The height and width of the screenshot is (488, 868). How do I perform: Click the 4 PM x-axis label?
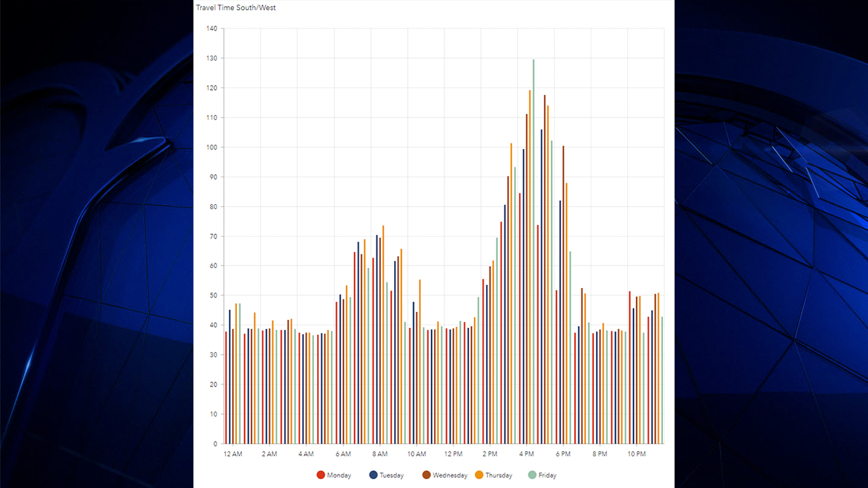click(x=526, y=454)
